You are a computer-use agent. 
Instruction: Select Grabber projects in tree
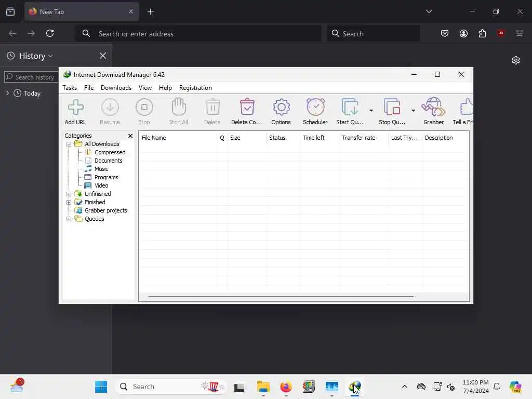point(106,210)
